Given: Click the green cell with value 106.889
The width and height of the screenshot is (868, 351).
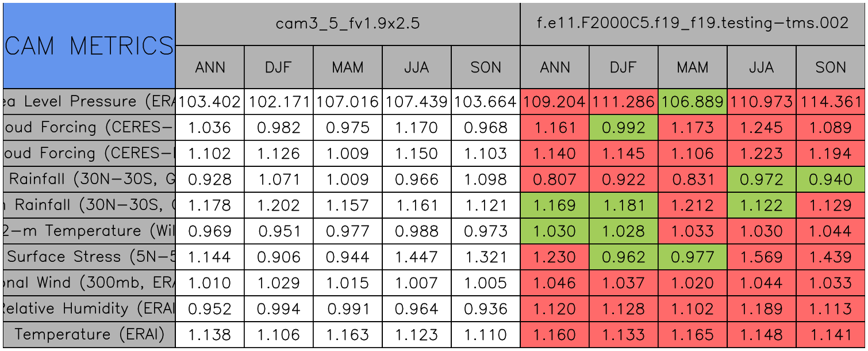Looking at the screenshot, I should click(693, 101).
